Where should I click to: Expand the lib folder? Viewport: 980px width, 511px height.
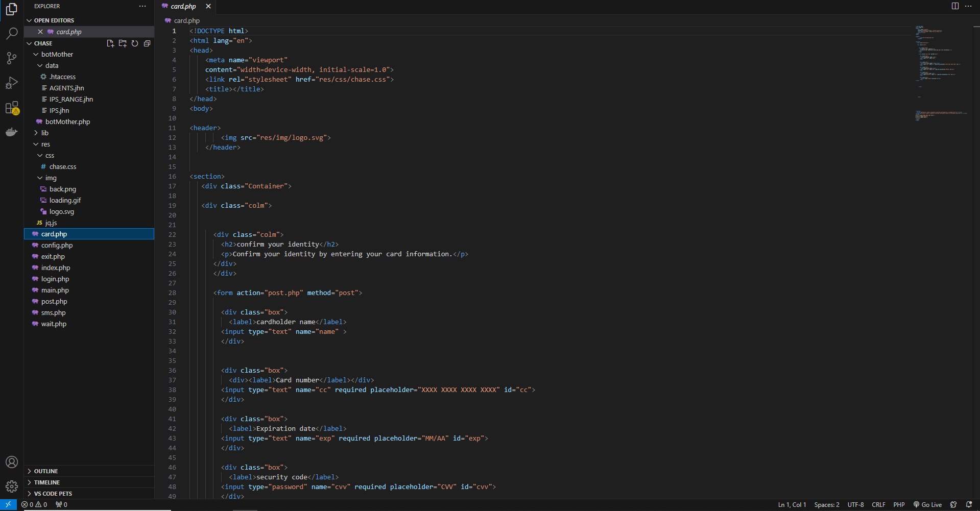45,133
